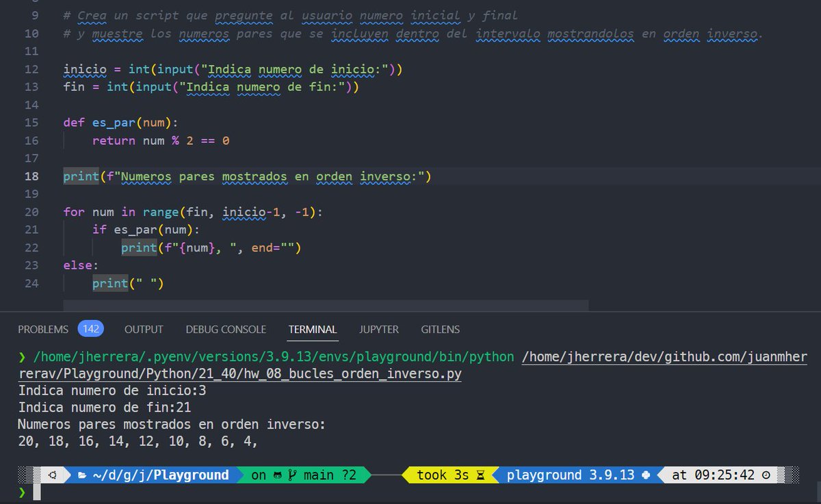821x504 pixels.
Task: Click the hourglass icon after took 3s
Action: coord(480,475)
